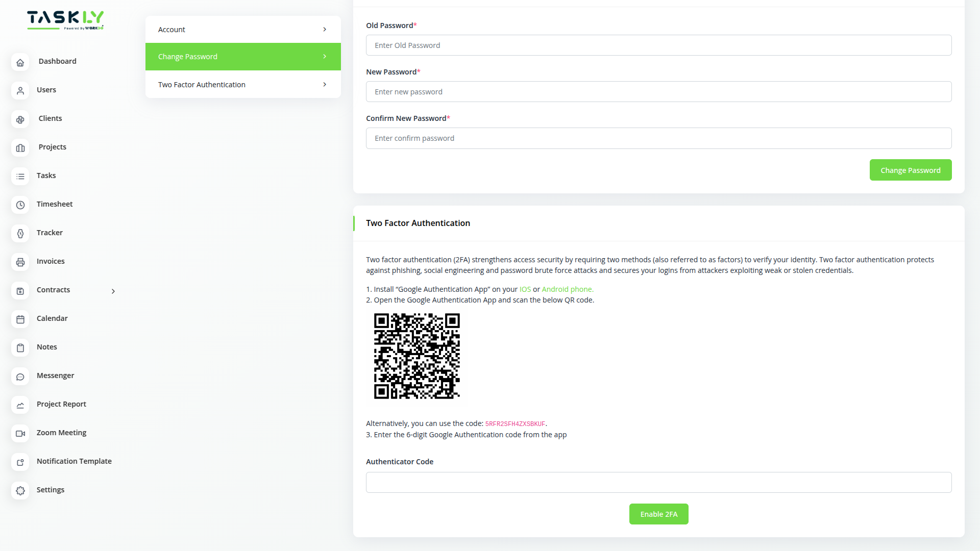Open the Calendar sidebar icon

pos(20,319)
